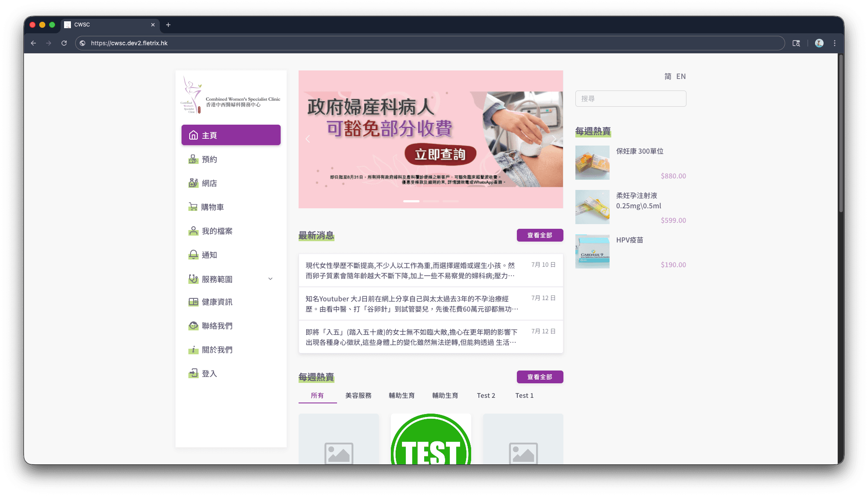Advance to next banner slide arrow
This screenshot has height=496, width=868.
554,139
